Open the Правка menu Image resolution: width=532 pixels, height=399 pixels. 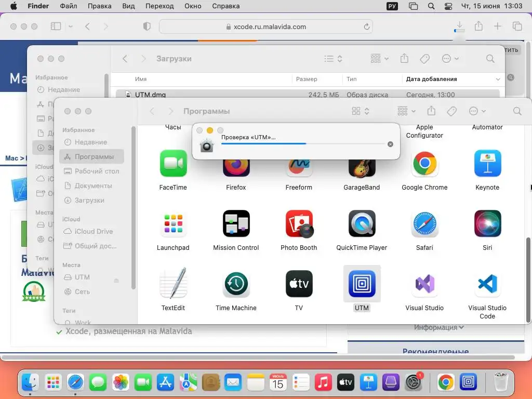99,6
